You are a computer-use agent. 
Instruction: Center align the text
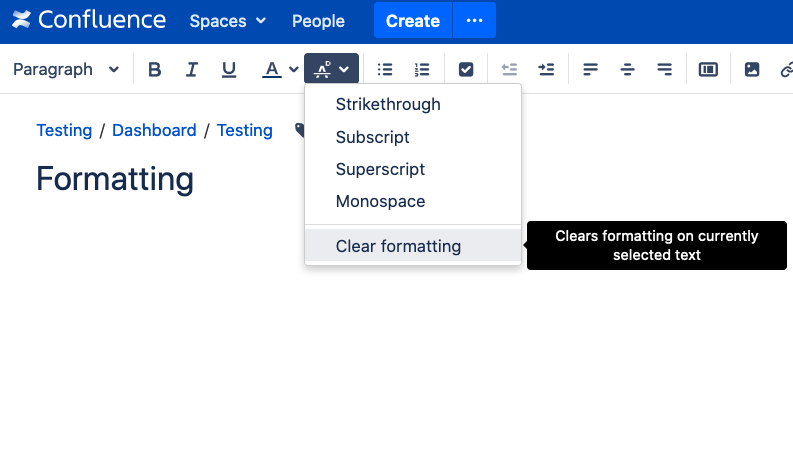[627, 69]
